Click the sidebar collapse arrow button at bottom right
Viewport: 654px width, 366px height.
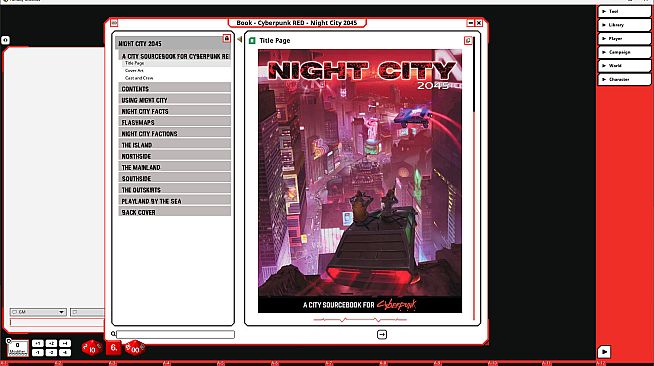604,352
